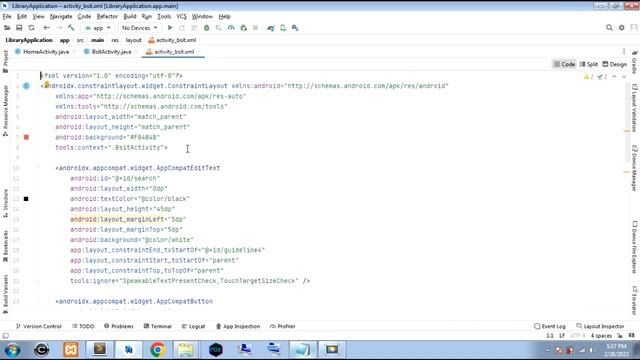Sync project with Gradle files icon
This screenshot has height=360, width=640.
coord(271,28)
